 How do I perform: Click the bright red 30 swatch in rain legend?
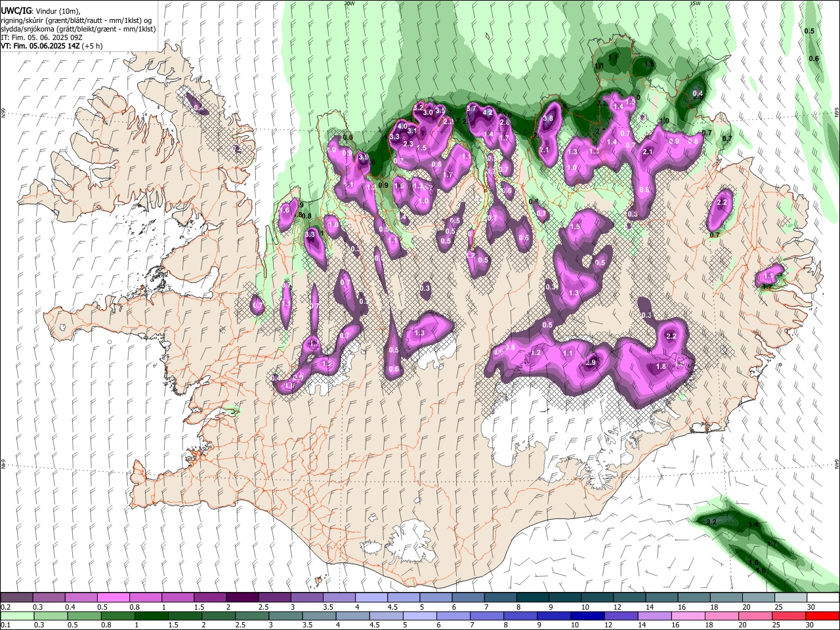(x=823, y=616)
